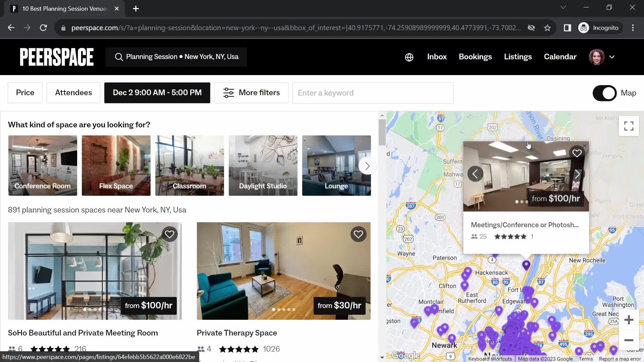Click the Peerspace home logo icon

click(x=56, y=57)
